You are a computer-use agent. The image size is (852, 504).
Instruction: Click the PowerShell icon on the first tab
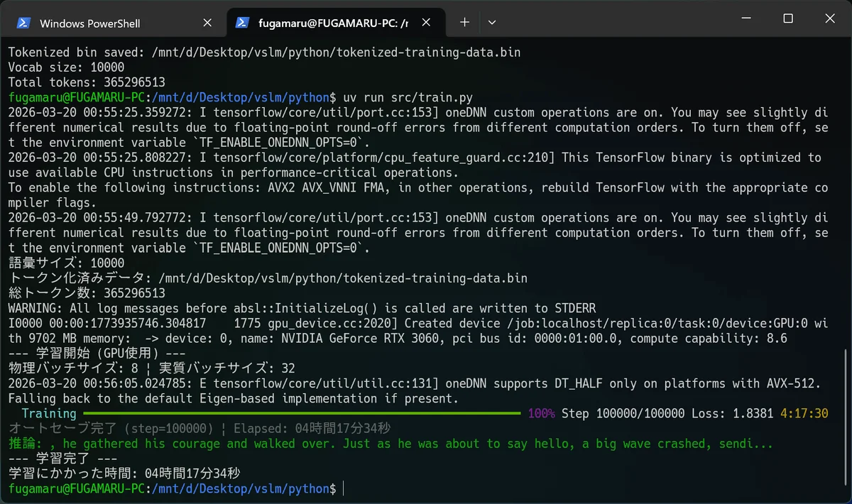point(23,23)
